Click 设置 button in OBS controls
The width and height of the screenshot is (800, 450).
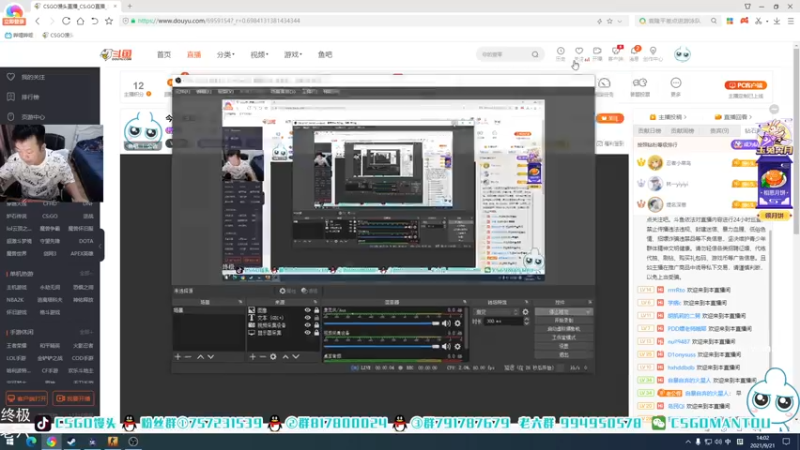[564, 346]
